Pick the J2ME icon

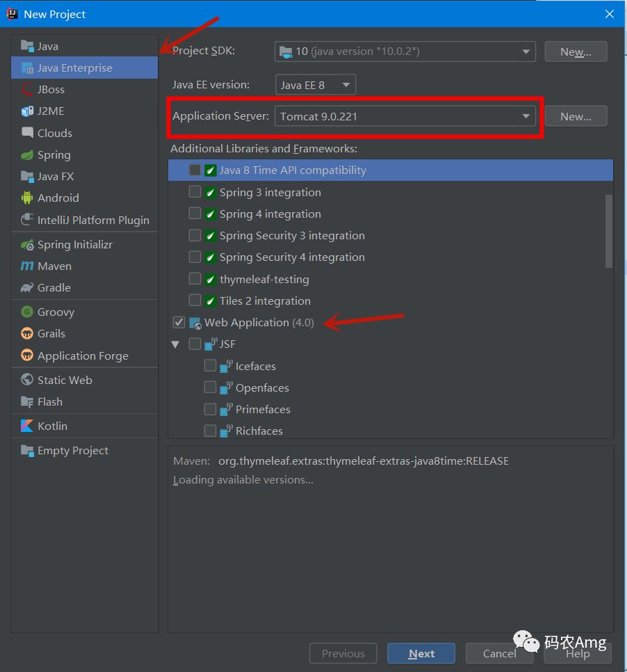[27, 111]
